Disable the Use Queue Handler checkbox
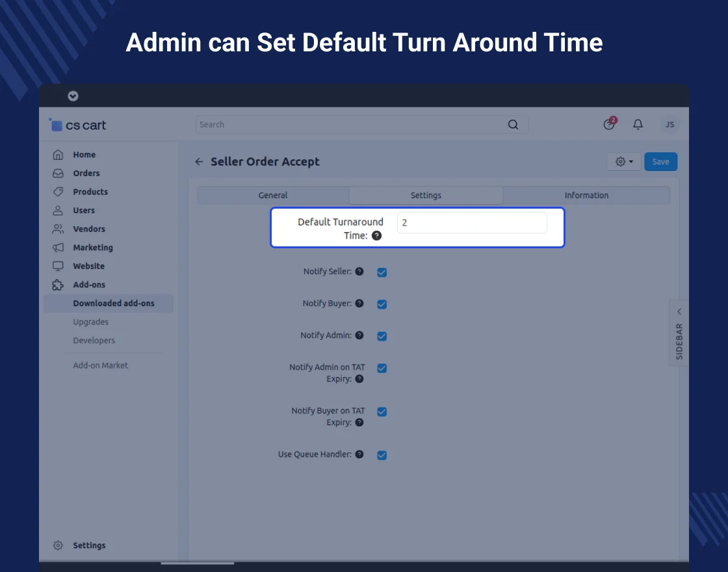 (382, 456)
